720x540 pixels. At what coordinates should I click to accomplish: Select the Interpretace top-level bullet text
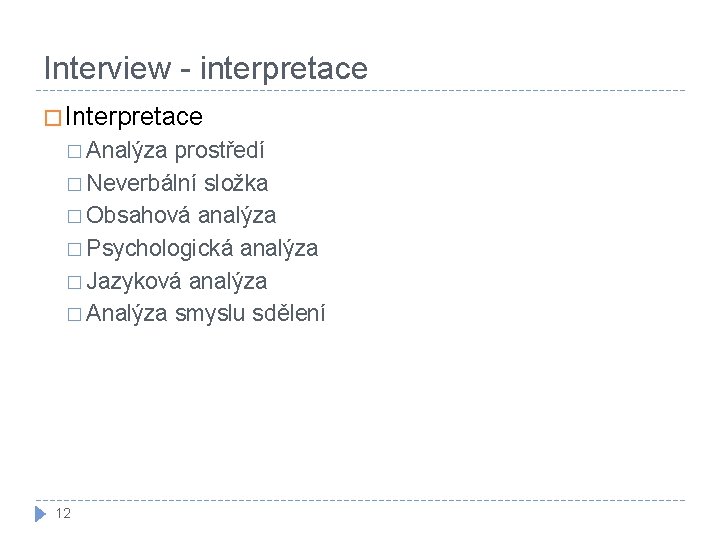[x=135, y=117]
